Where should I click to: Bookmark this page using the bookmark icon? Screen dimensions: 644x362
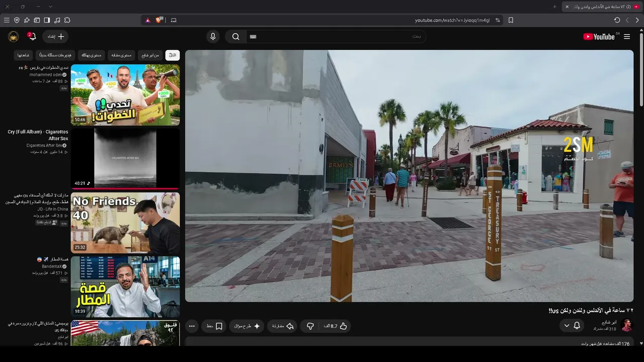[x=511, y=20]
